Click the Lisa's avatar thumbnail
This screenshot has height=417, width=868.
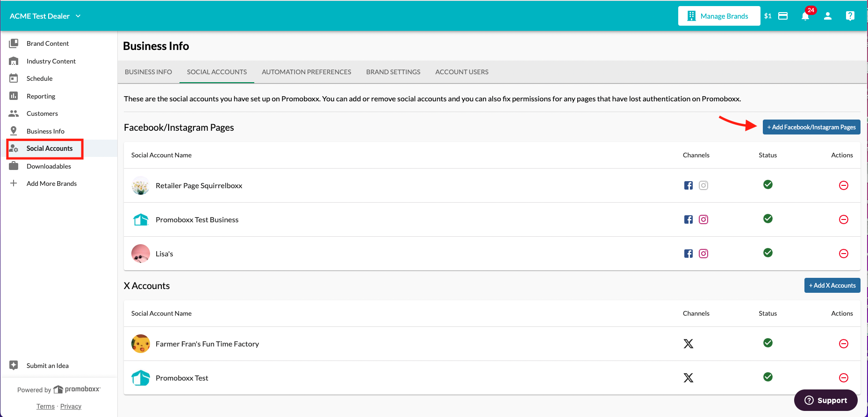tap(141, 254)
